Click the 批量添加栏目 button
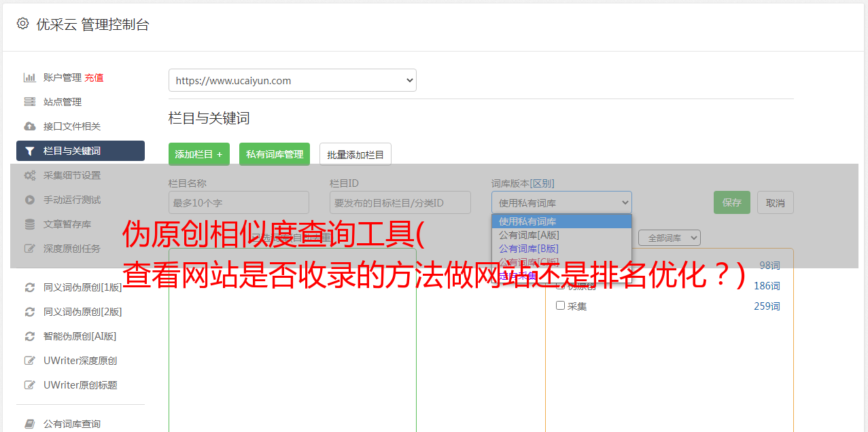 [x=355, y=154]
